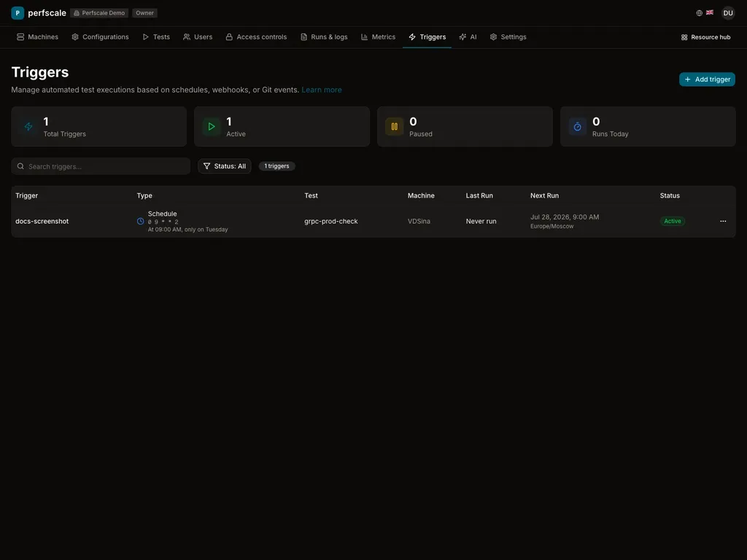Switch to the Metrics tab
The width and height of the screenshot is (747, 560).
pos(379,37)
